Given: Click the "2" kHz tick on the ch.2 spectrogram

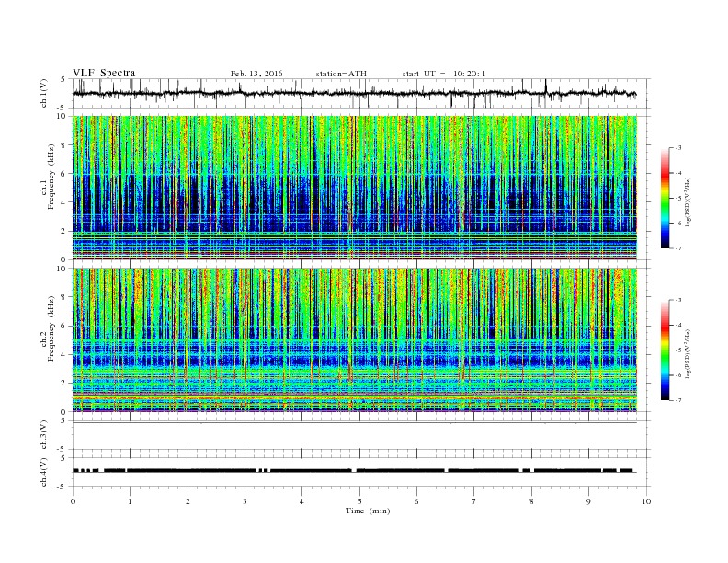Looking at the screenshot, I should tap(63, 384).
